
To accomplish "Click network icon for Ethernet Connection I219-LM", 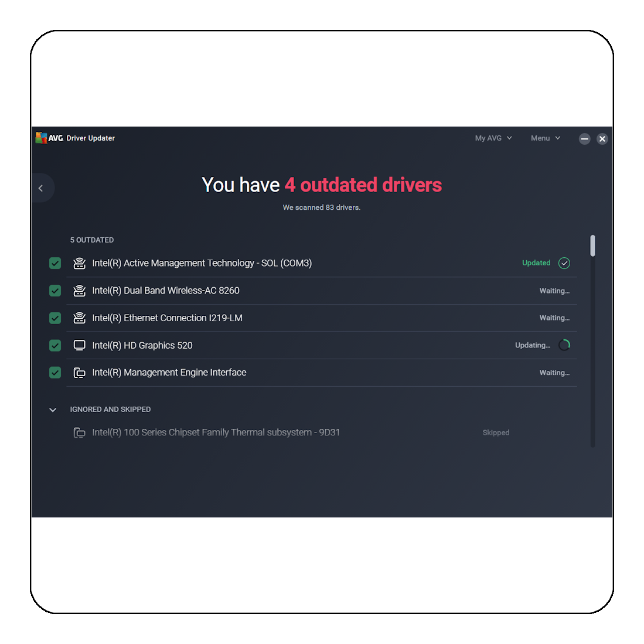I will pos(79,318).
